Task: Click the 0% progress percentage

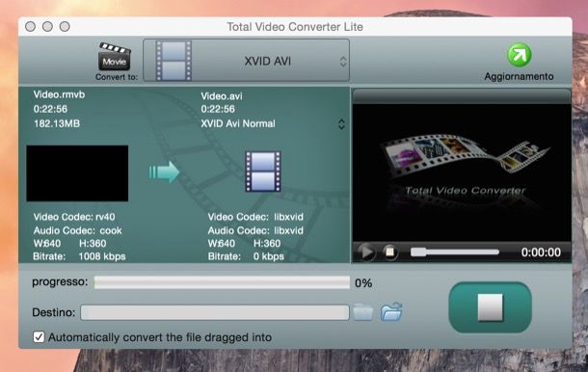Action: click(x=363, y=283)
